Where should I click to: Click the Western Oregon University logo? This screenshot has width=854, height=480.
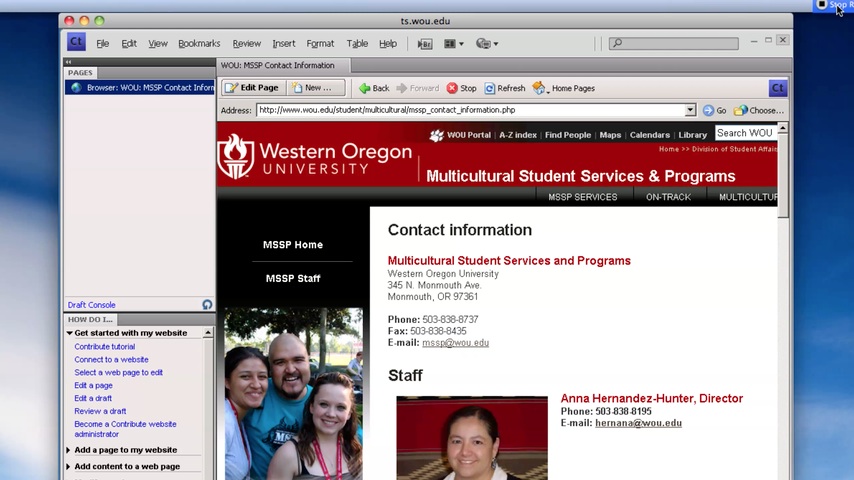click(x=315, y=157)
